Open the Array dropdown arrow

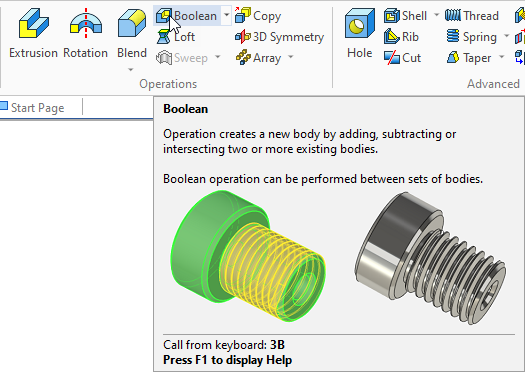click(x=291, y=57)
